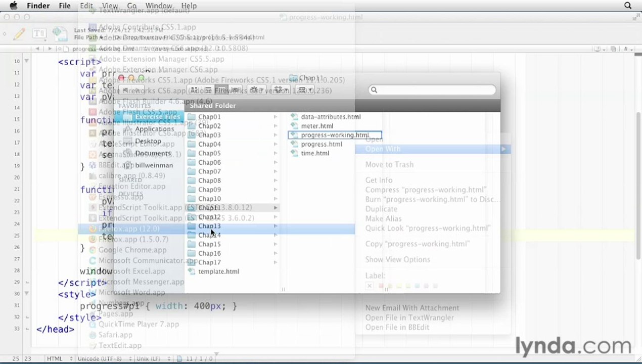Switch Finder to icon view
642x364 pixels.
(x=194, y=90)
